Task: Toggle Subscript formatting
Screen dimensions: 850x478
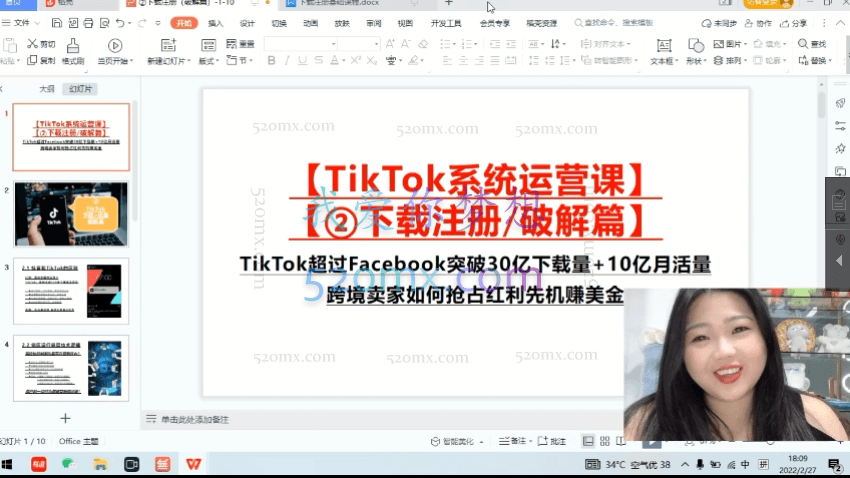Action: pyautogui.click(x=371, y=60)
